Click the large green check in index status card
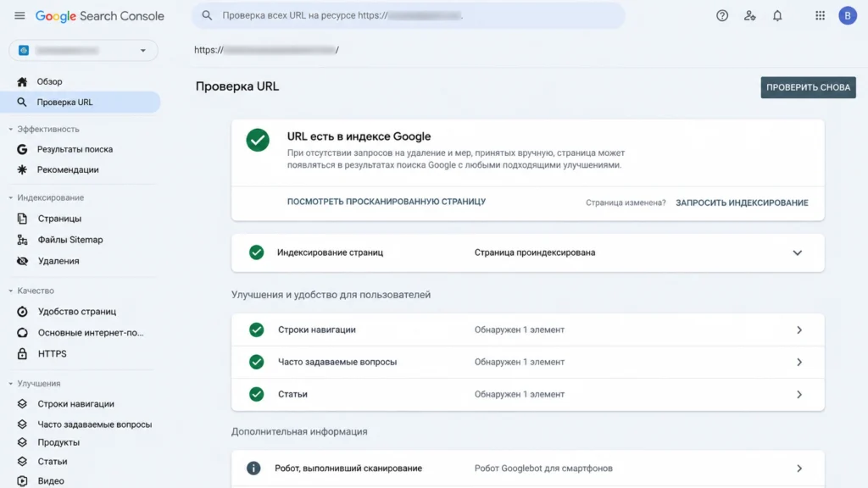The width and height of the screenshot is (868, 488). (x=258, y=140)
